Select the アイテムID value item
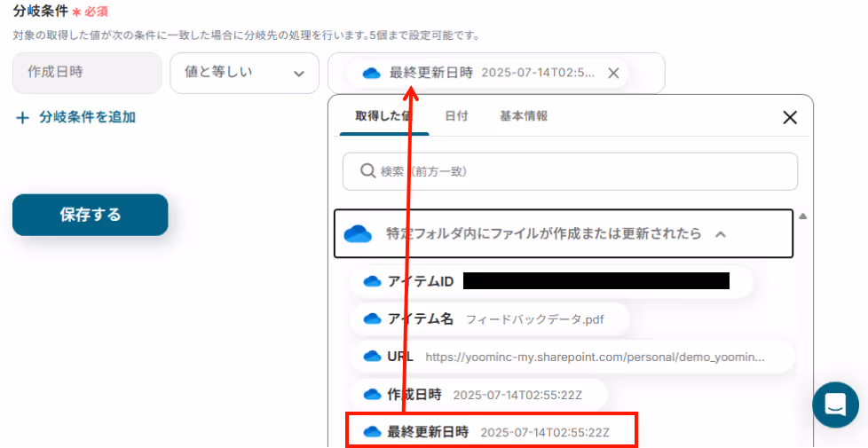The image size is (868, 448). pos(551,281)
